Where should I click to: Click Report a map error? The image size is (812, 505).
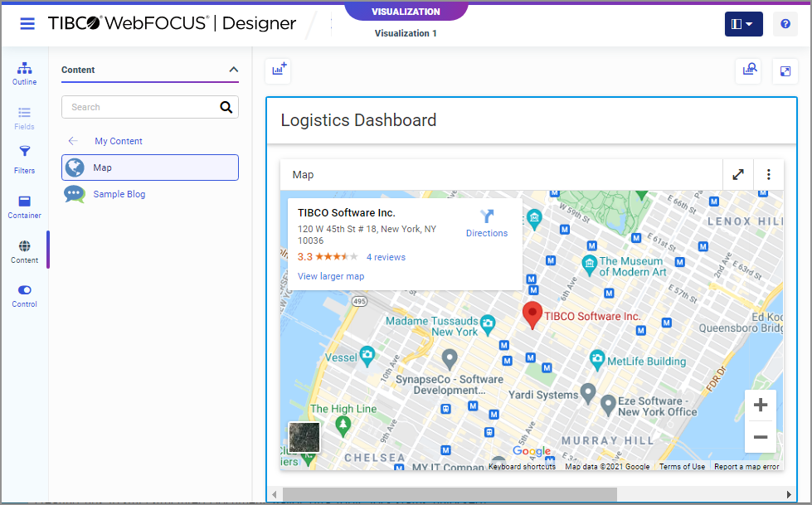coord(746,467)
